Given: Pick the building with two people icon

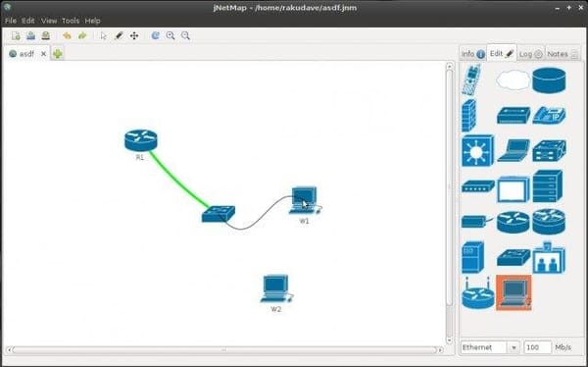Looking at the screenshot, I should click(x=549, y=257).
